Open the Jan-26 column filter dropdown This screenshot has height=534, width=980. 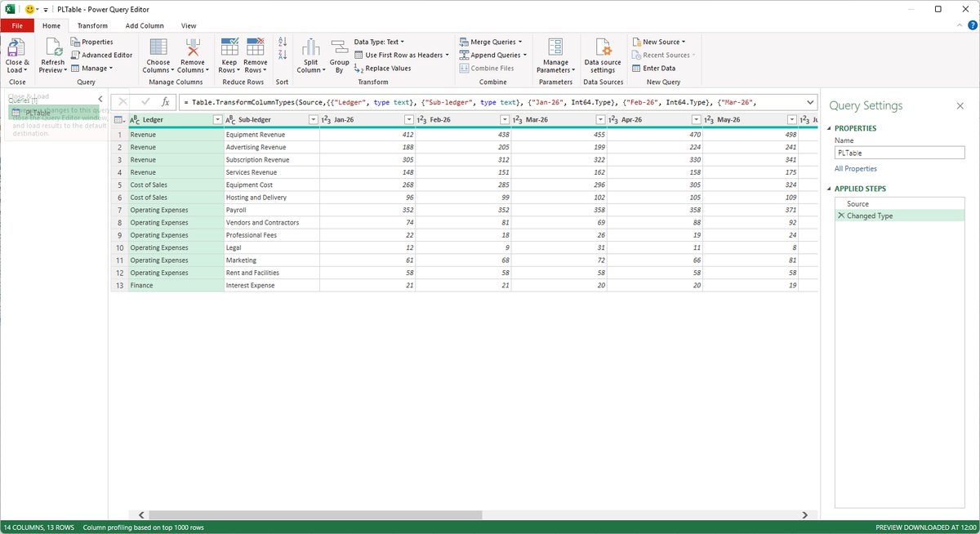point(408,120)
